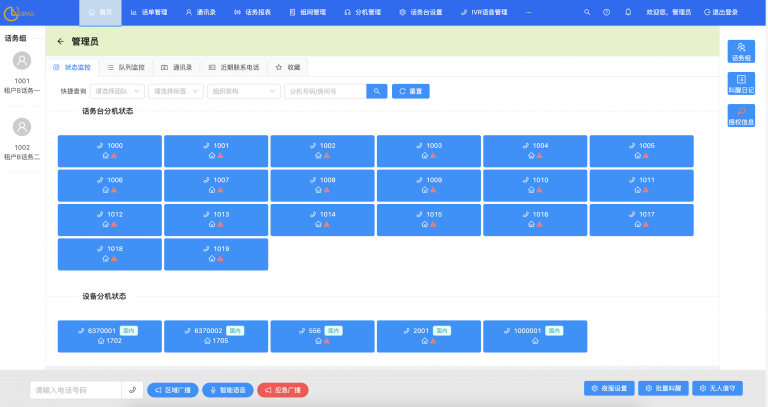This screenshot has height=407, width=768.
Task: Click room number 1702 on device 6370001
Action: click(114, 340)
